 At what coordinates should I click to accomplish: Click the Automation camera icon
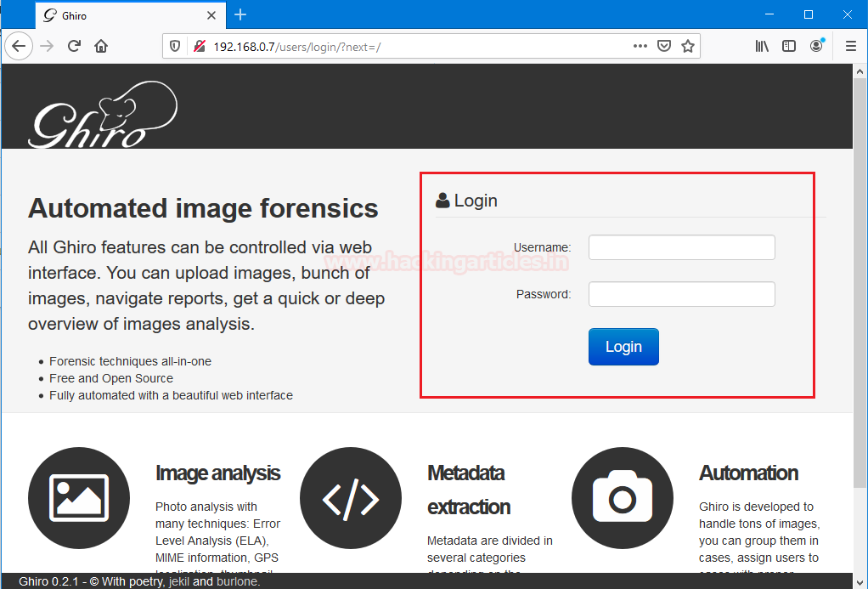[623, 498]
